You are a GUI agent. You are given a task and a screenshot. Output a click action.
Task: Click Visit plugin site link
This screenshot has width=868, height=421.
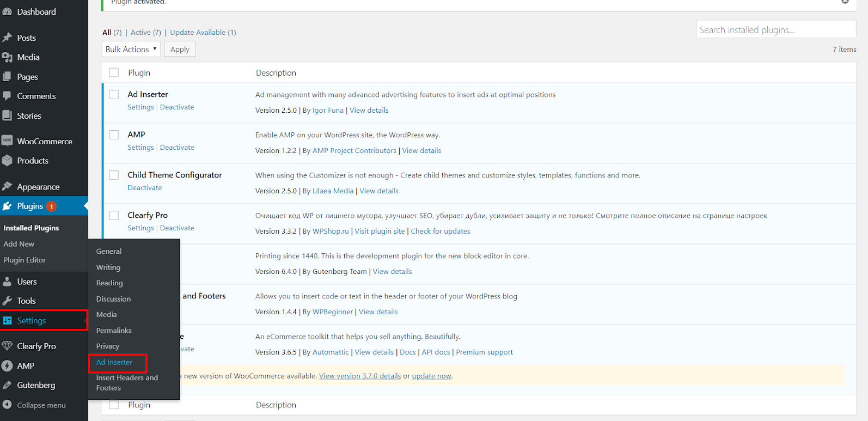point(380,231)
